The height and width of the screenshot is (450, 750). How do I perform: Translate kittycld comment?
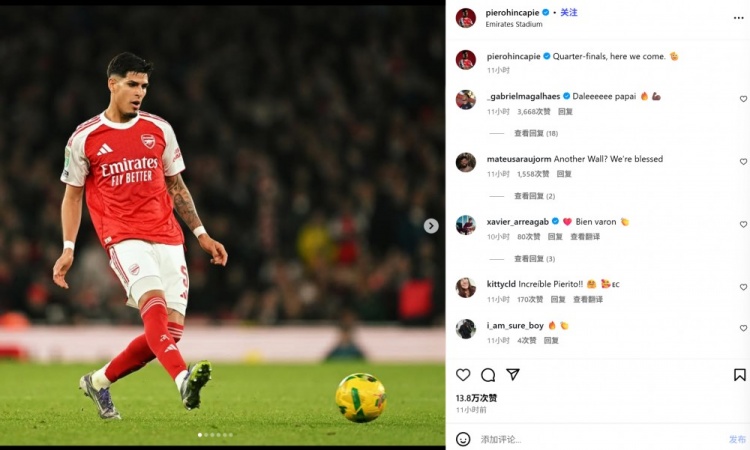589,299
